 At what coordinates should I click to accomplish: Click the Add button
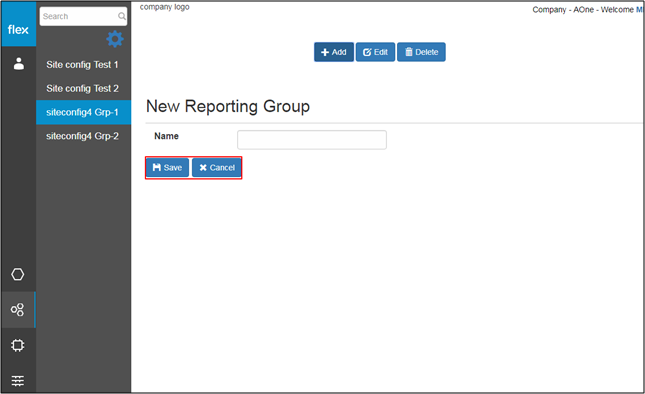(x=334, y=52)
